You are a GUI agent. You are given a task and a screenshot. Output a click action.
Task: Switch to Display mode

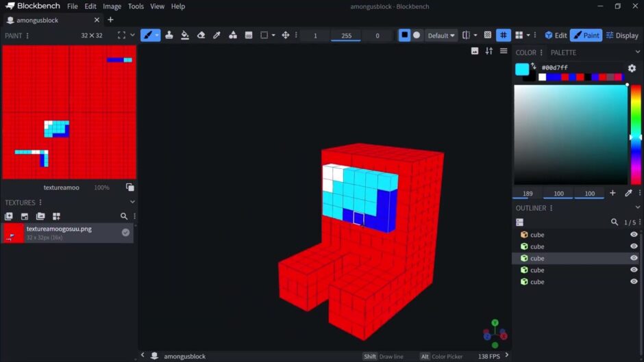click(622, 36)
